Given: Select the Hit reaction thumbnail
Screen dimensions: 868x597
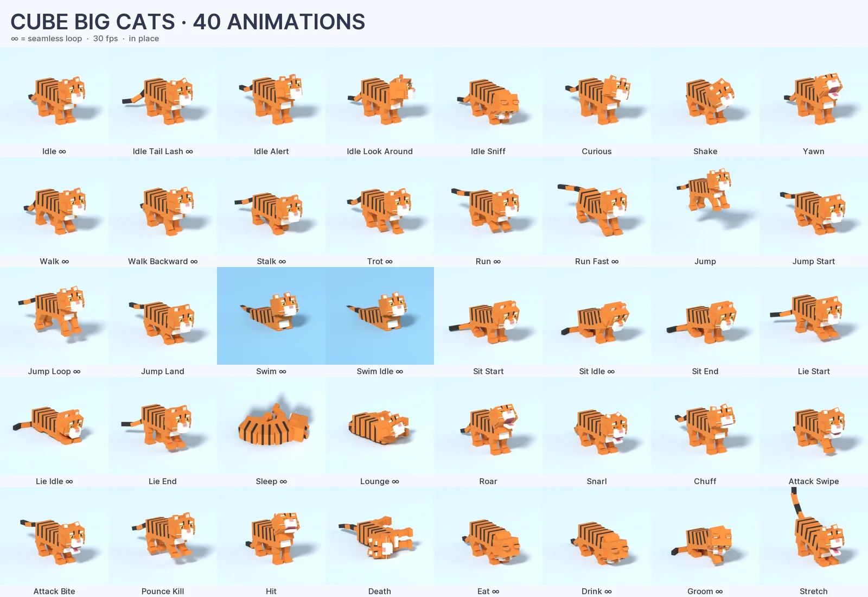Looking at the screenshot, I should click(x=271, y=536).
